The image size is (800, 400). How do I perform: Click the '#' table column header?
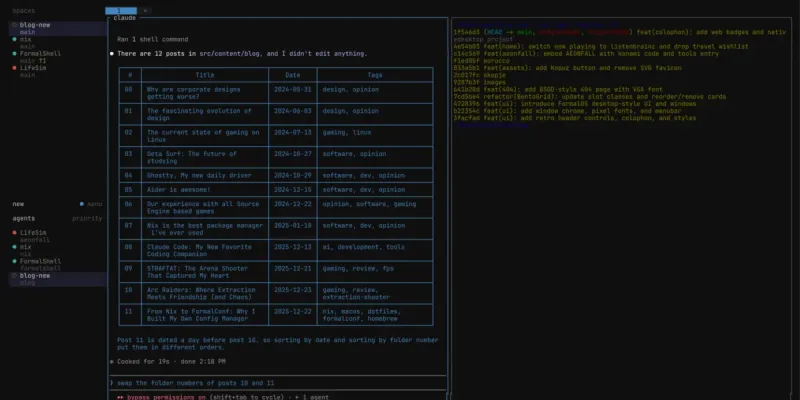(130, 75)
